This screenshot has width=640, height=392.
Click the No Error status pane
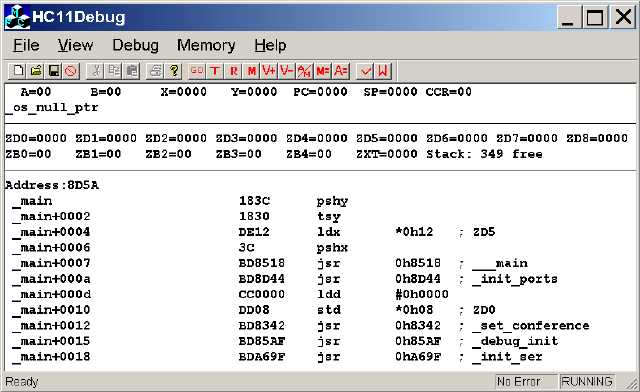tap(526, 382)
